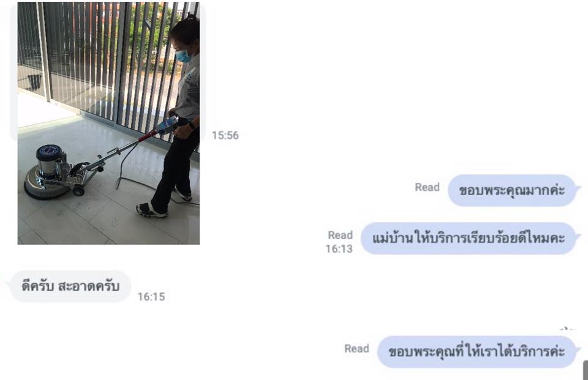Open the floor polishing photo message
Viewport: 588px width, 380px height.
pyautogui.click(x=108, y=123)
